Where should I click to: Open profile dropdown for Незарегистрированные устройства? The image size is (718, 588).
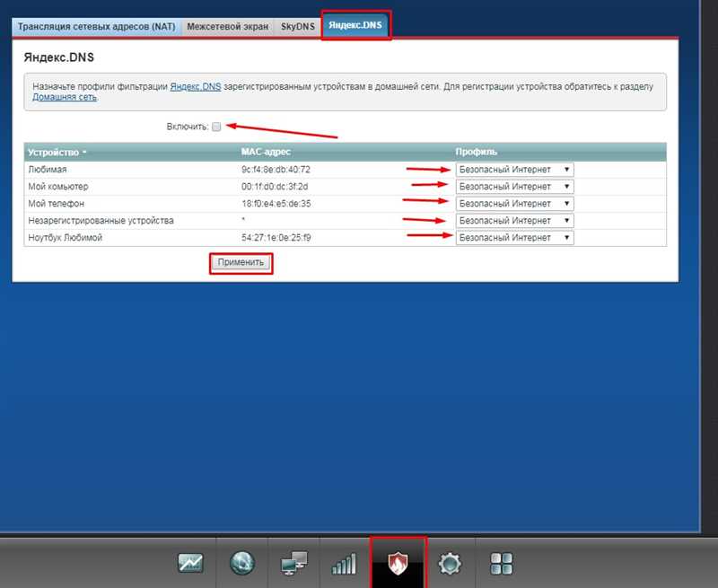coord(514,220)
